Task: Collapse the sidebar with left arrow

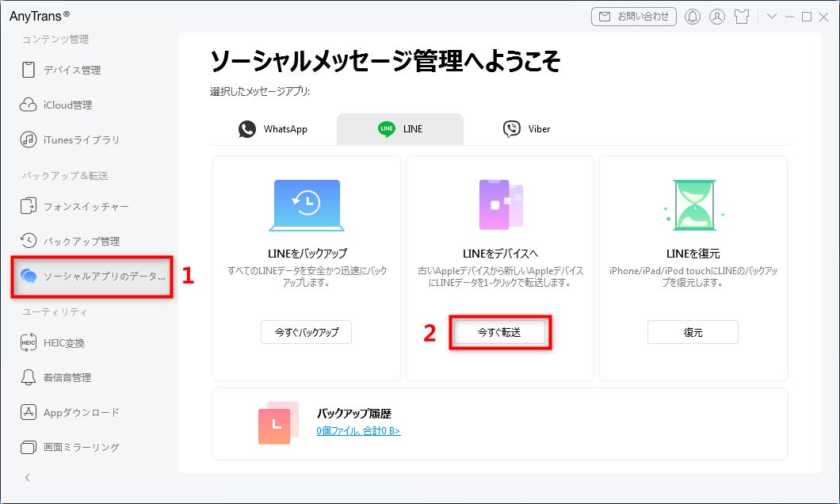Action: coord(28,477)
